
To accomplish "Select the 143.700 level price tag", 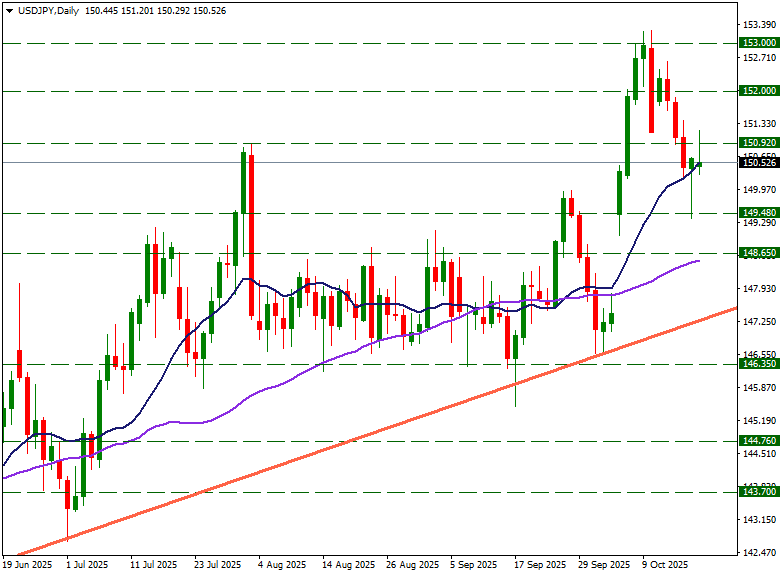I will [x=759, y=492].
